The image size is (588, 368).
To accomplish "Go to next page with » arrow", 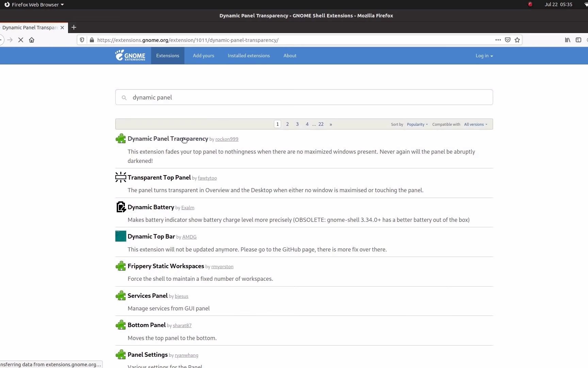I will point(331,124).
